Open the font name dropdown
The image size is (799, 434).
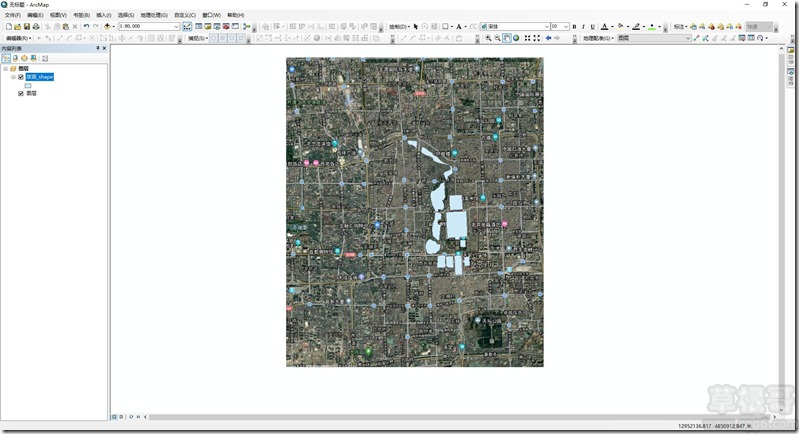544,26
